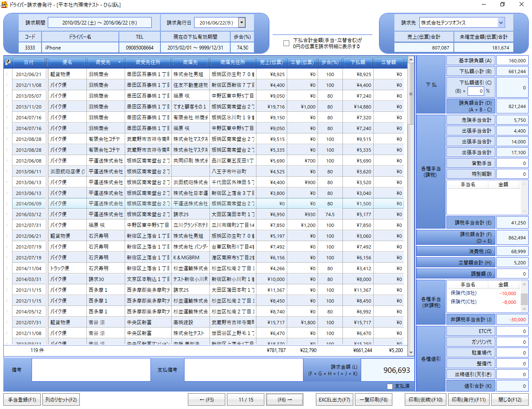Enable showing 0円 slips in invoice details
Viewport: 532px width, 409px height.
click(286, 43)
